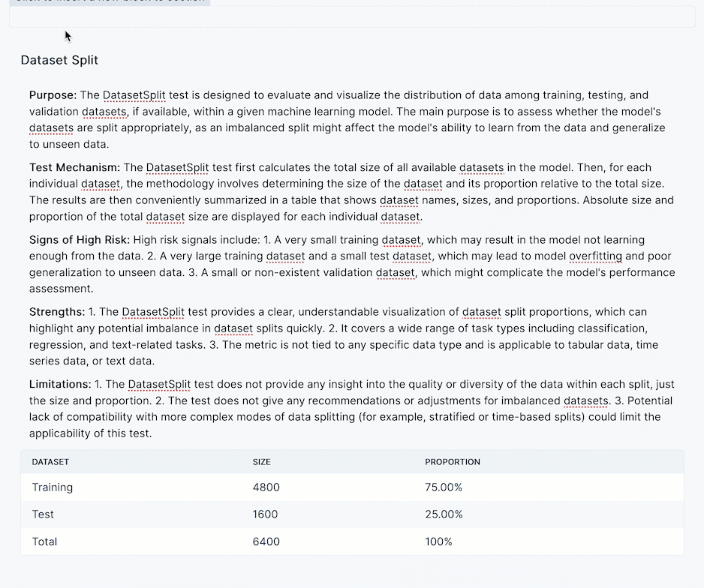This screenshot has width=704, height=588.
Task: Select the Training row name cell
Action: point(53,487)
